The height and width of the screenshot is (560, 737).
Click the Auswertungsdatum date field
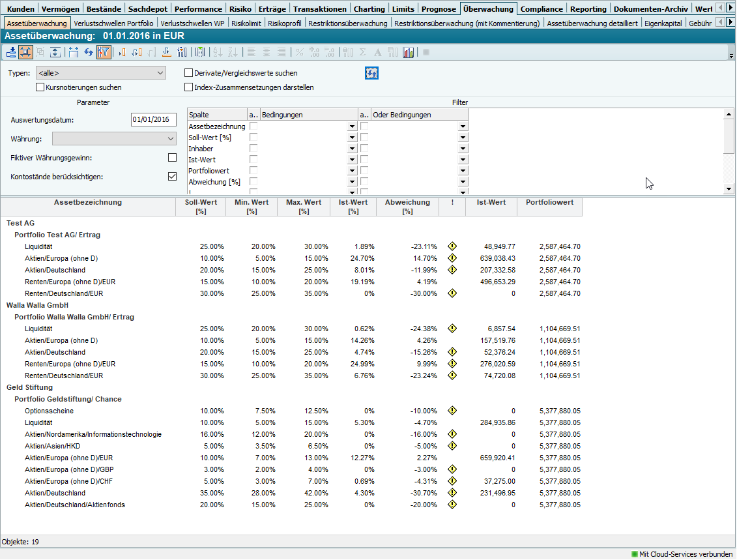(153, 120)
